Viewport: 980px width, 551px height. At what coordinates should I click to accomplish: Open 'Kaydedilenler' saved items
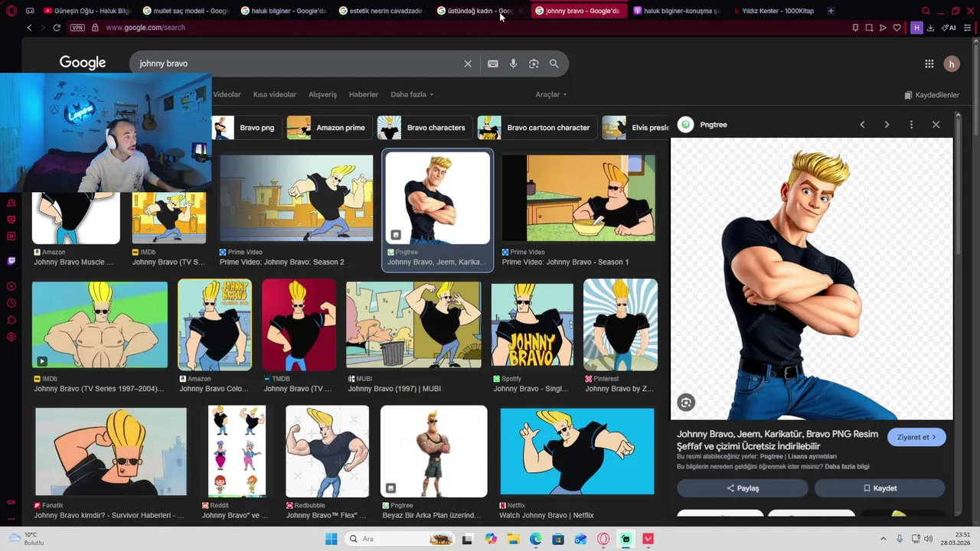tap(932, 95)
